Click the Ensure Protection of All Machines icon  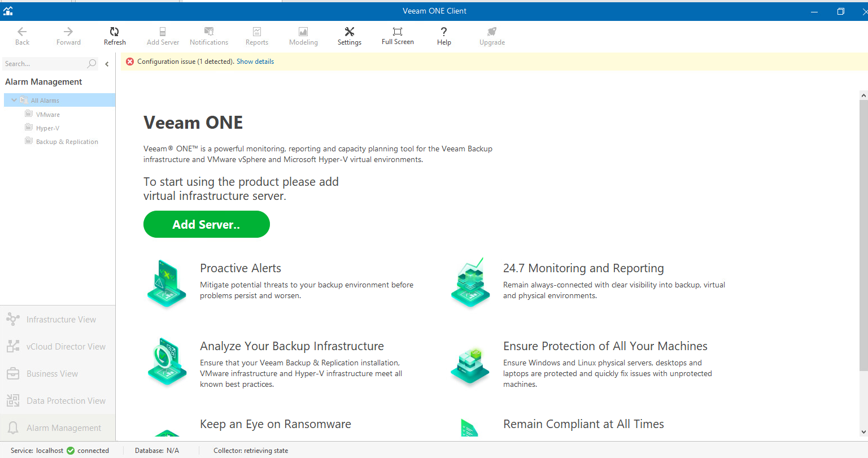click(x=470, y=365)
